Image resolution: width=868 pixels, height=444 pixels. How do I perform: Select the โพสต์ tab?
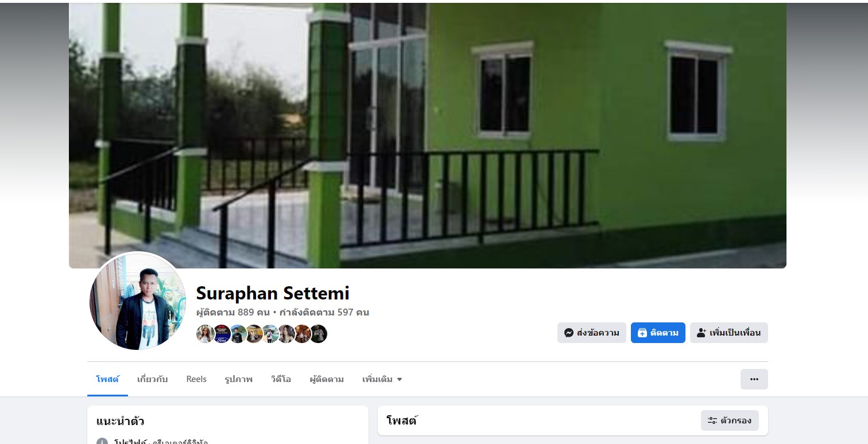(x=107, y=379)
